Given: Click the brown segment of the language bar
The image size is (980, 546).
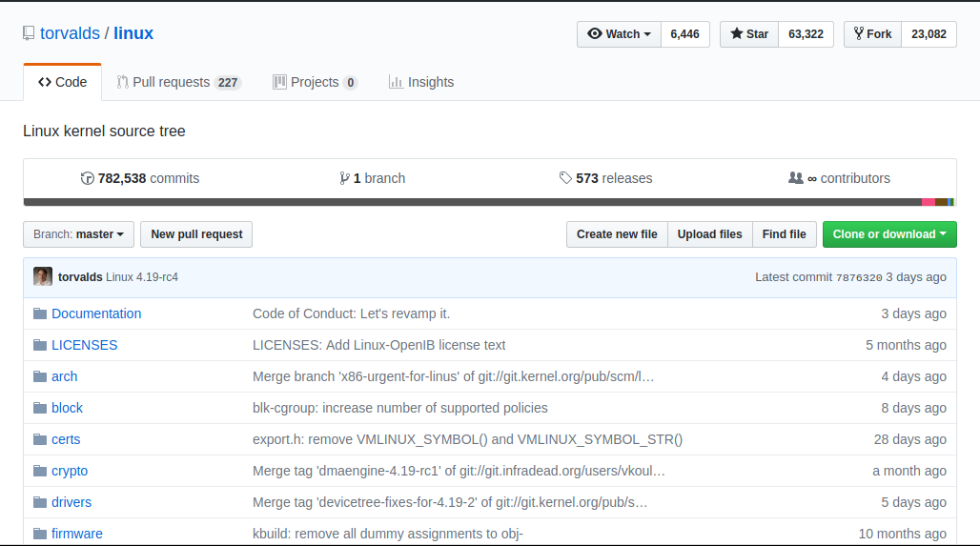Looking at the screenshot, I should coord(941,202).
